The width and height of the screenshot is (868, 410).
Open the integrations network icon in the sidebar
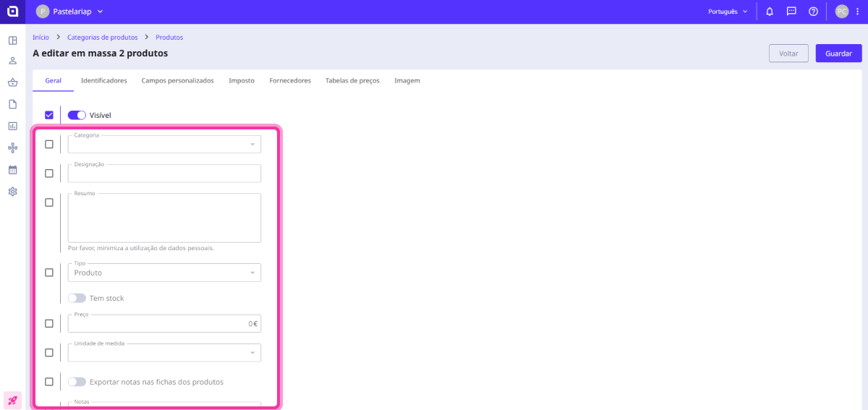[12, 148]
